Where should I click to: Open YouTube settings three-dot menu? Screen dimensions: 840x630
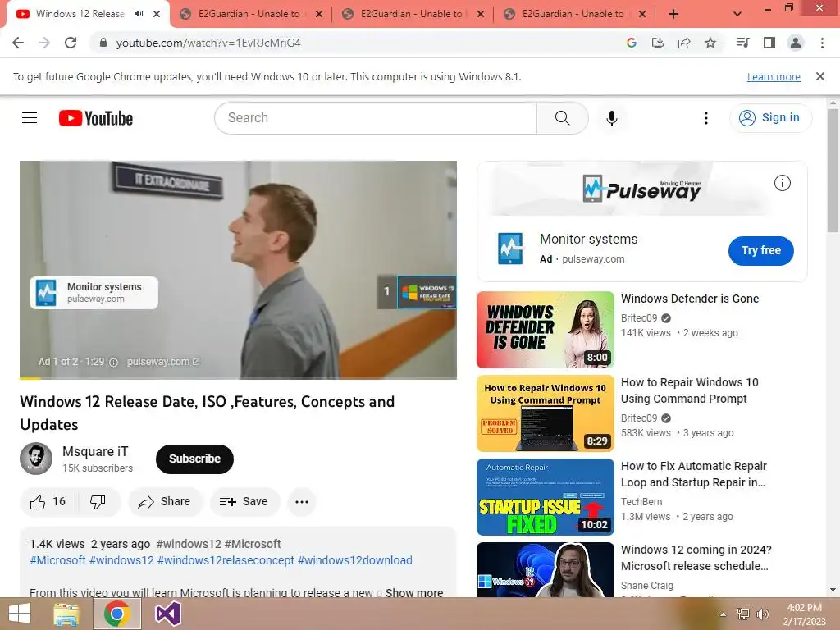point(706,118)
